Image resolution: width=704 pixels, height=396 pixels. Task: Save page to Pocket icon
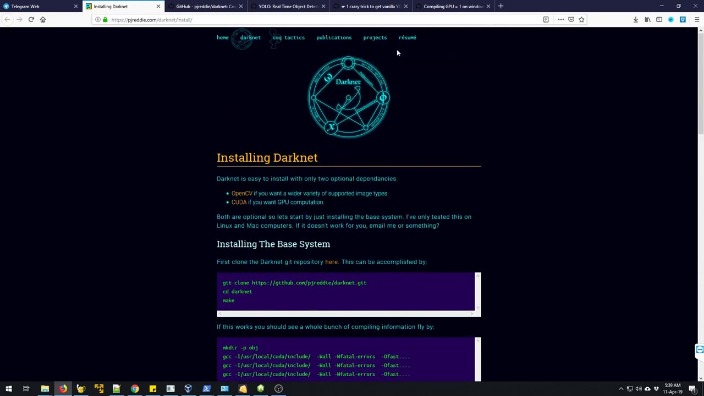click(x=571, y=20)
